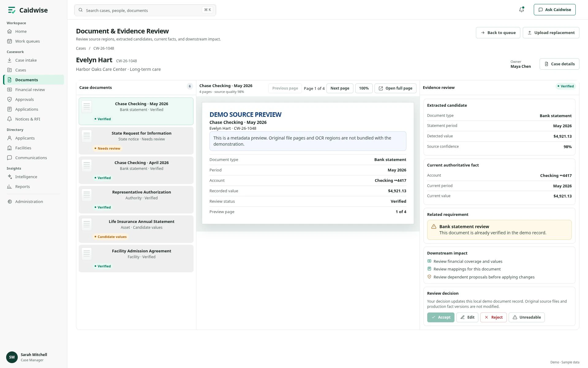The width and height of the screenshot is (588, 368).
Task: Focus the search cases input field
Action: point(145,10)
